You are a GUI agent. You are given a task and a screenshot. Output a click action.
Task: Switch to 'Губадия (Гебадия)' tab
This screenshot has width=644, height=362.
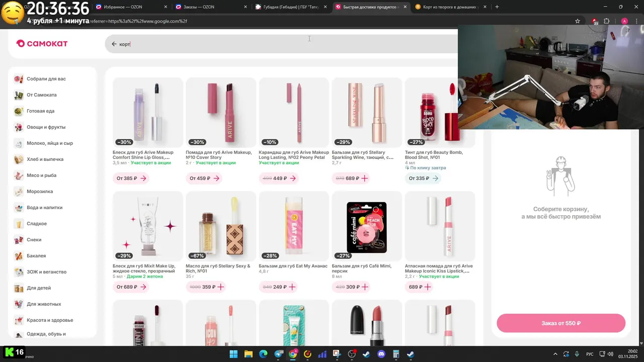[x=290, y=7]
